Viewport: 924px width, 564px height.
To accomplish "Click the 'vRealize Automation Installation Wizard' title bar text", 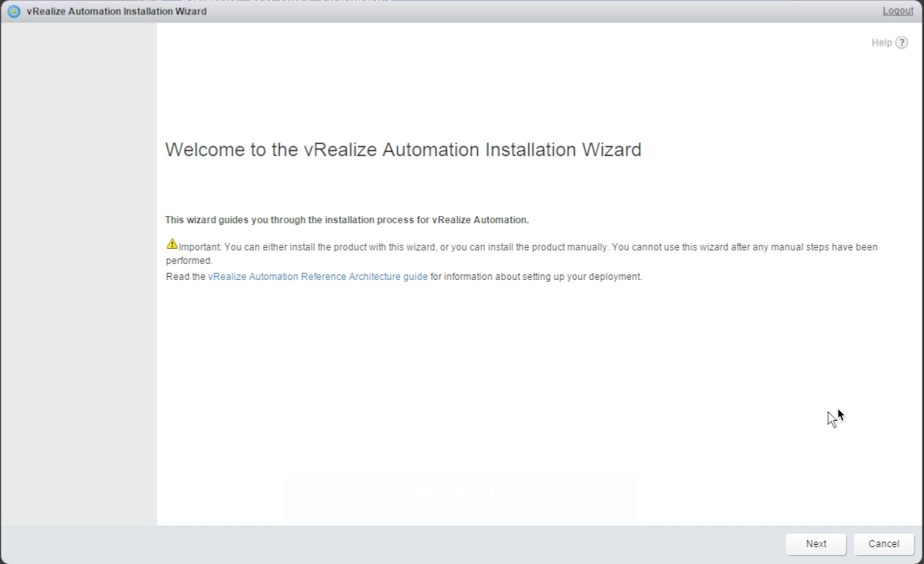I will click(x=117, y=11).
